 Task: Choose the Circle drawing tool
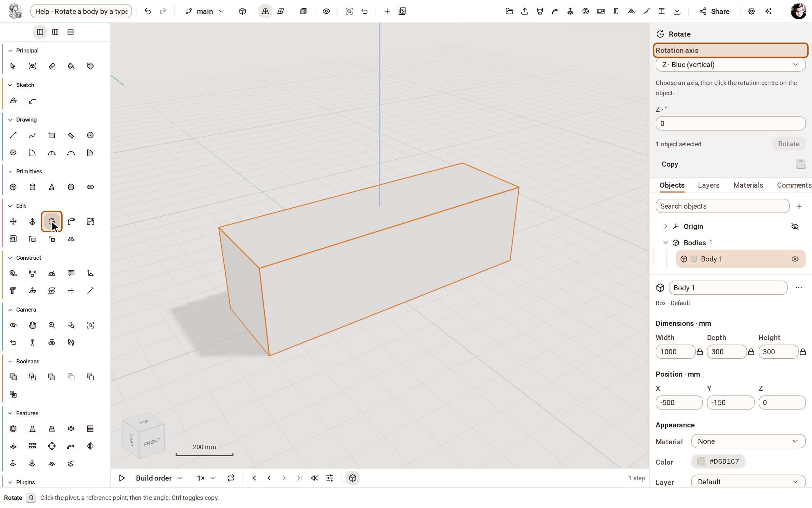(90, 135)
